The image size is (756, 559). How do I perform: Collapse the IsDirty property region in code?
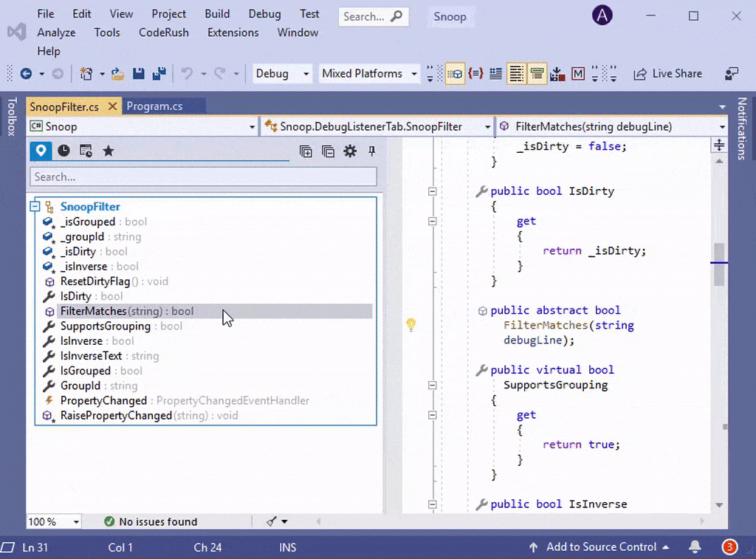[433, 191]
